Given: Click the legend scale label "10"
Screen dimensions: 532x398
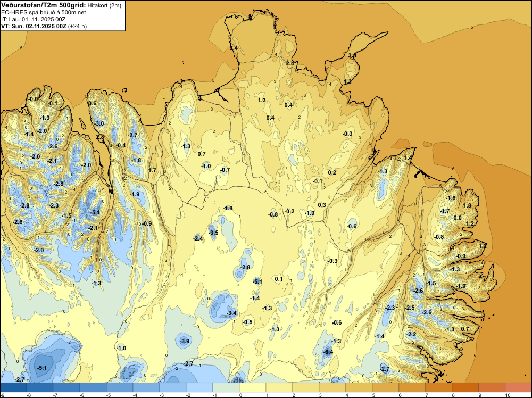Looking at the screenshot, I should tap(508, 395).
